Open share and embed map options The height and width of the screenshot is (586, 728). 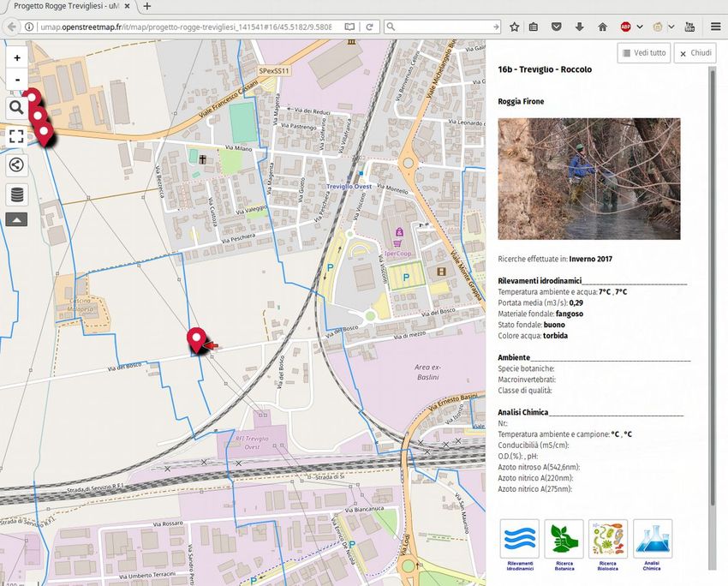tap(17, 165)
